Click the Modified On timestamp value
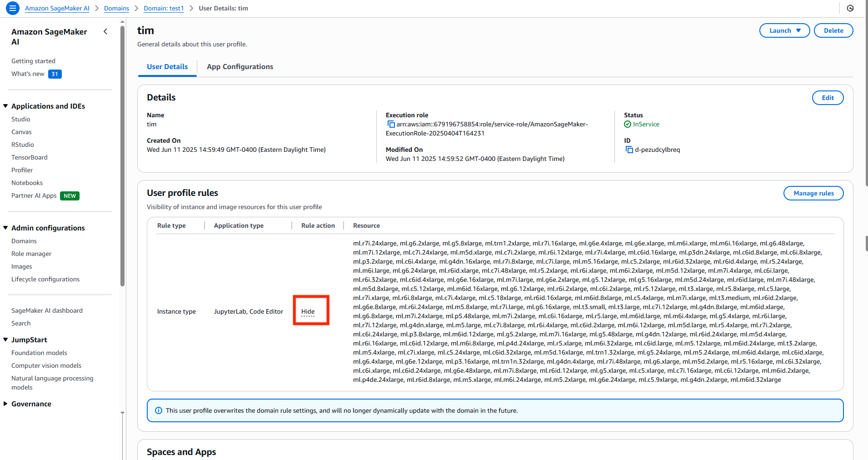Image resolution: width=868 pixels, height=460 pixels. (x=475, y=159)
